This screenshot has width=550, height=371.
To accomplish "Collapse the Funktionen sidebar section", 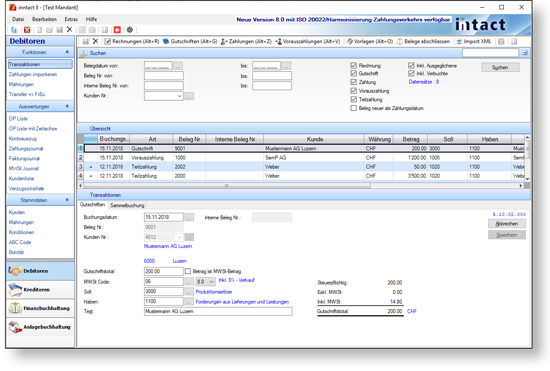I will [x=67, y=52].
